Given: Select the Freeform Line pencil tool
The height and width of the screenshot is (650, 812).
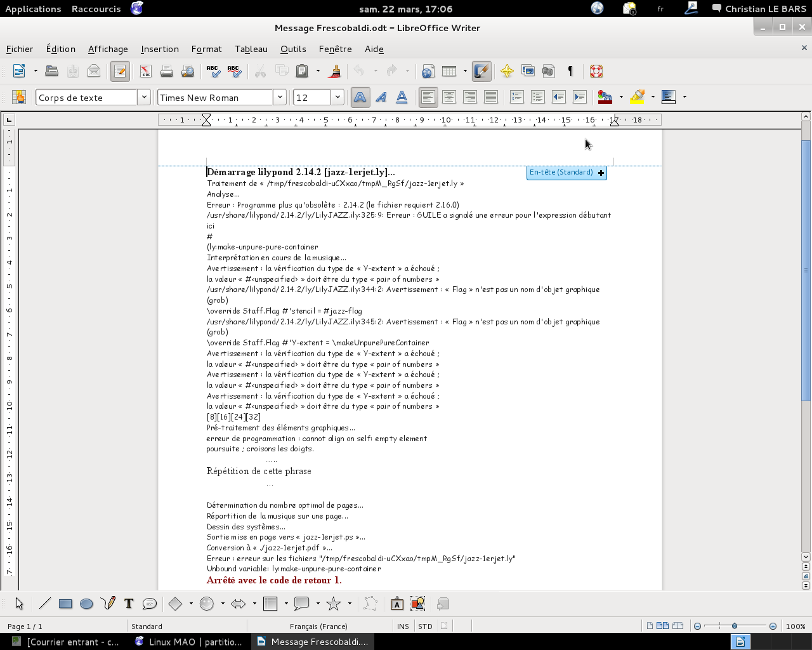Looking at the screenshot, I should [x=108, y=604].
